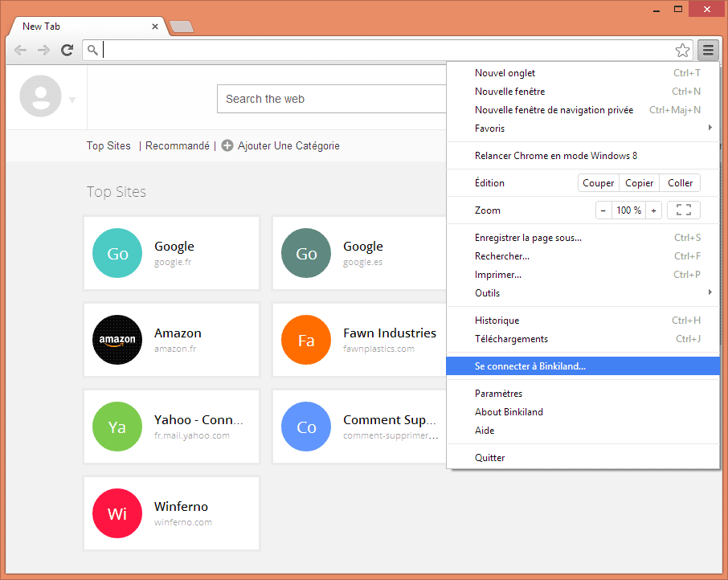Open the Google google.es site name
The width and height of the screenshot is (728, 580).
pos(363,247)
